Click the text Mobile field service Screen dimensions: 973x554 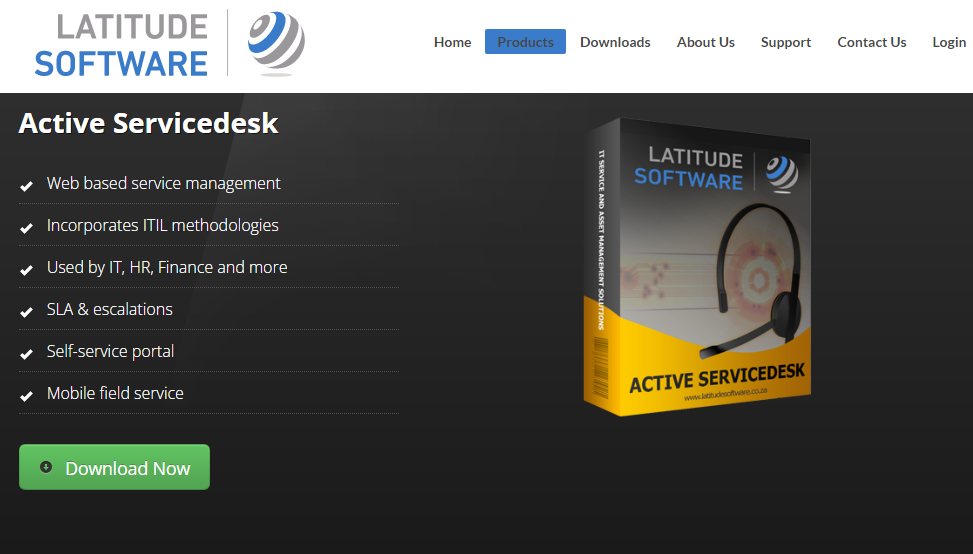[115, 393]
